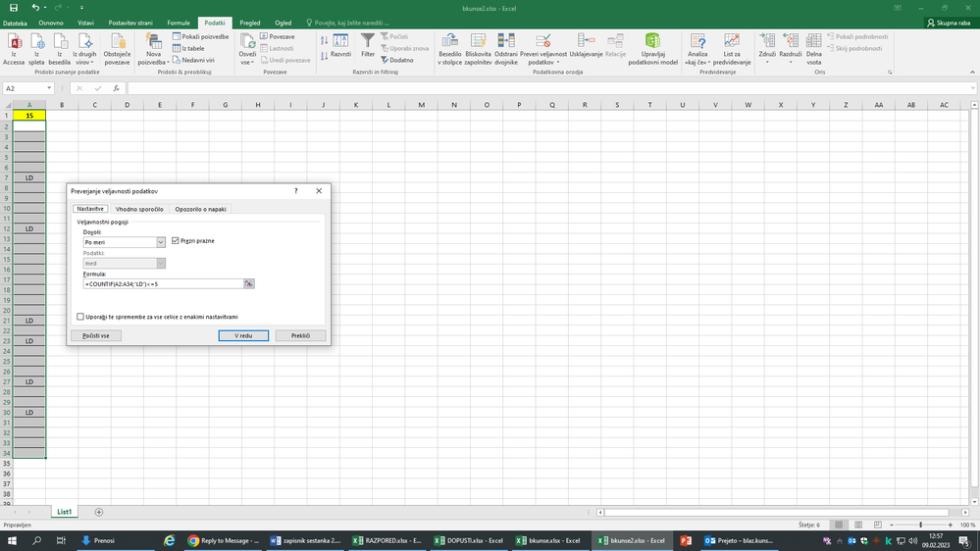Screen dimensions: 980x551
Task: Click List za predvidevanje forecast icon
Action: point(731,49)
